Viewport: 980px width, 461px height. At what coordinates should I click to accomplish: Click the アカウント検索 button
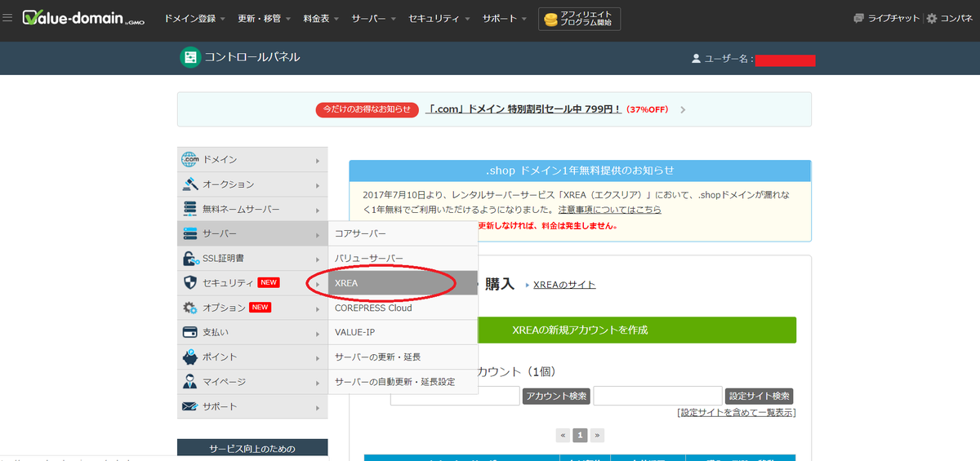556,396
